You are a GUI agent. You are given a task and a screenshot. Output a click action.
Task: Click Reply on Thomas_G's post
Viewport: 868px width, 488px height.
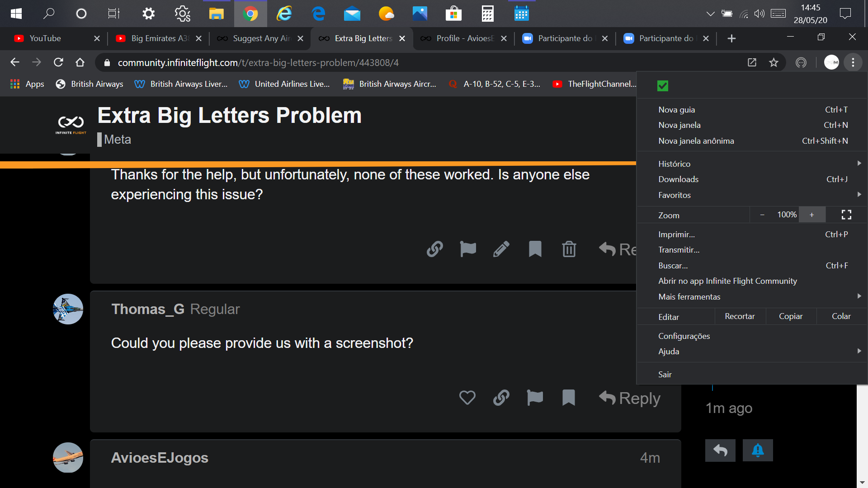pyautogui.click(x=630, y=398)
